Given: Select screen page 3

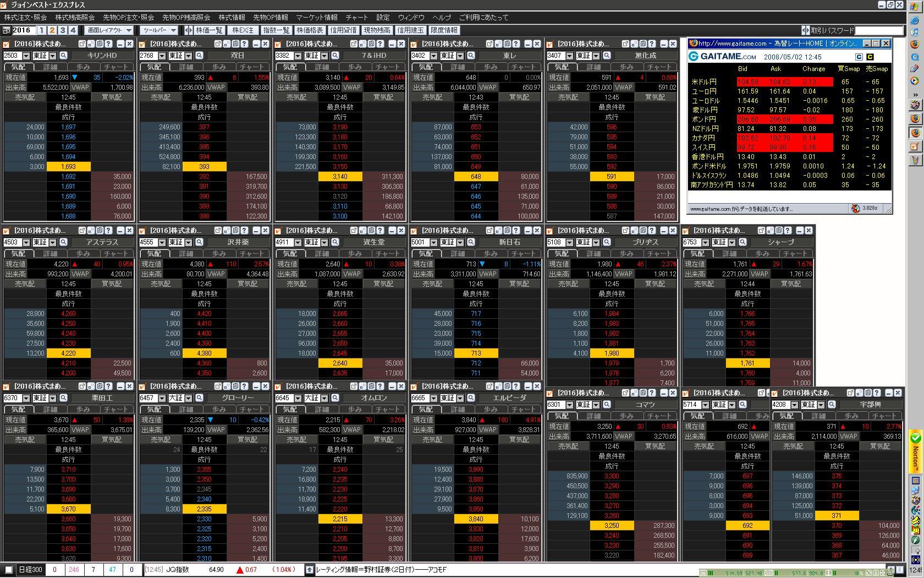Looking at the screenshot, I should 63,30.
